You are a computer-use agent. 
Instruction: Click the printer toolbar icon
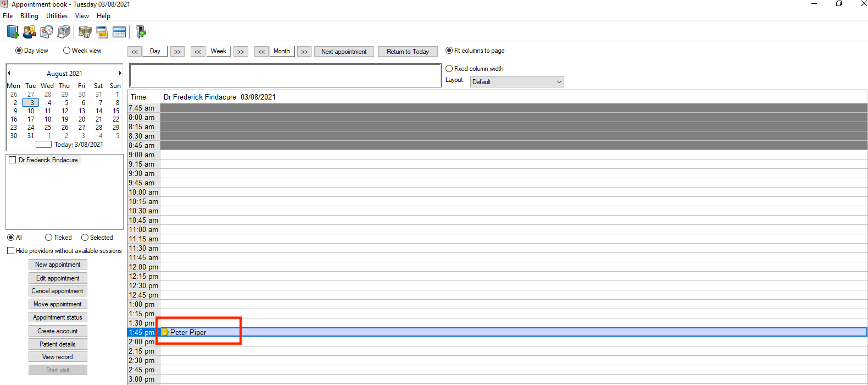pyautogui.click(x=64, y=32)
